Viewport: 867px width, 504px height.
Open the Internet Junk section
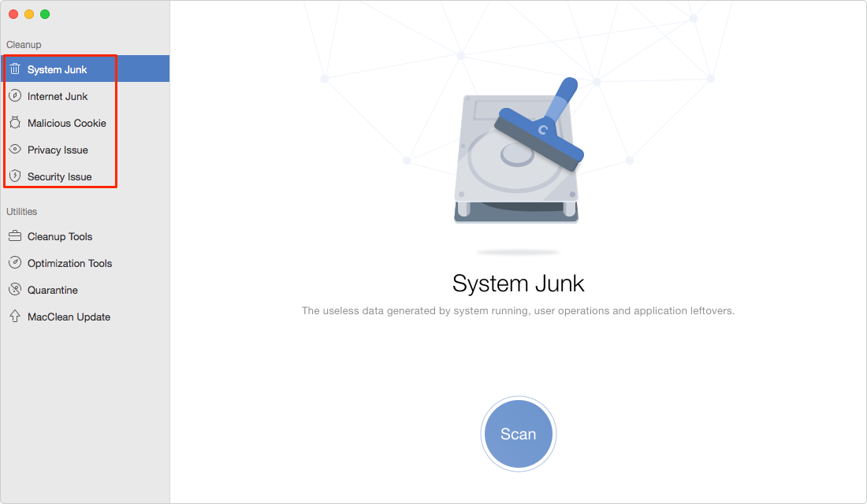(x=85, y=96)
